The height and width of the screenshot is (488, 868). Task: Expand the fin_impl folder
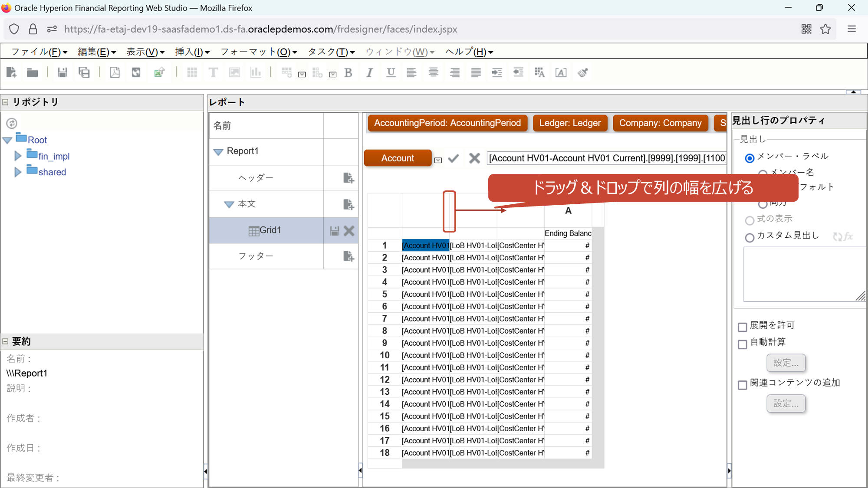coord(18,156)
